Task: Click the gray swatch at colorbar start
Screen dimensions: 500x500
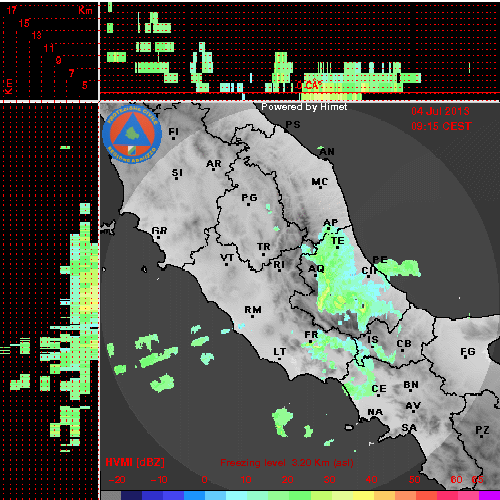Action: (x=111, y=495)
